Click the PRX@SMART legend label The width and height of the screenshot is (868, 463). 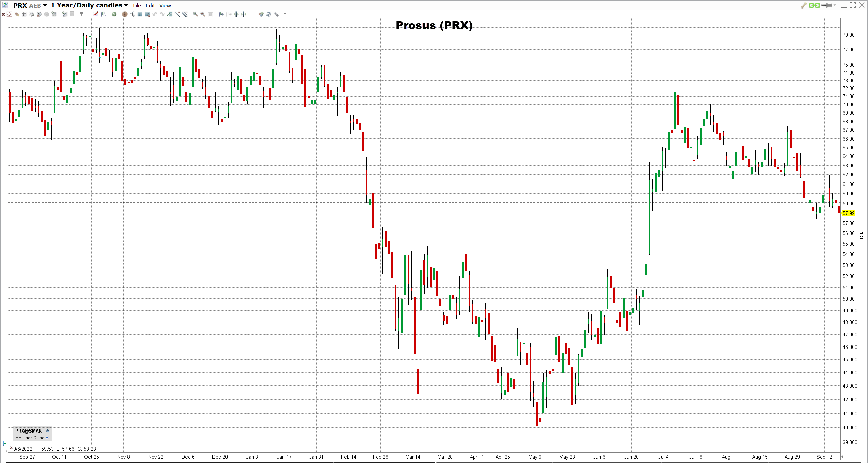tap(30, 431)
